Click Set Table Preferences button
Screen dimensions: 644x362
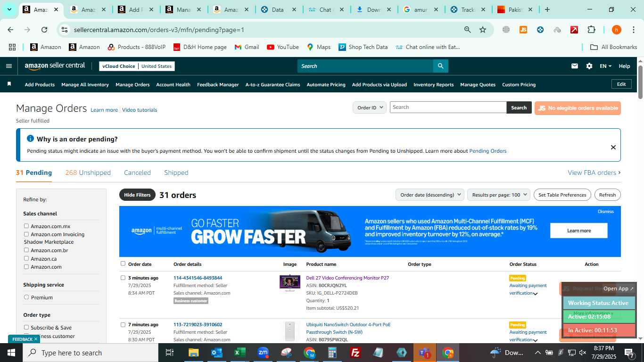[562, 195]
